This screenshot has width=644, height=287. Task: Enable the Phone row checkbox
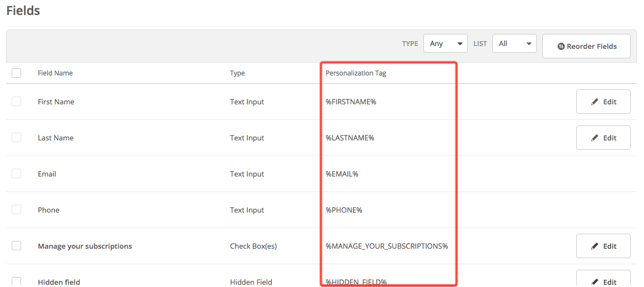point(17,210)
